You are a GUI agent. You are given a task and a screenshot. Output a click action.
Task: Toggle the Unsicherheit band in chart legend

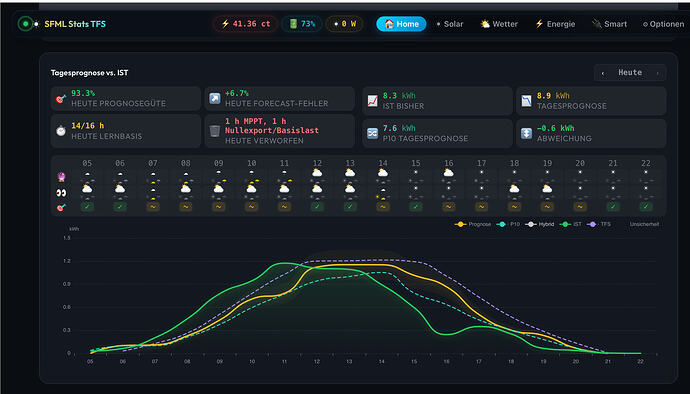644,224
